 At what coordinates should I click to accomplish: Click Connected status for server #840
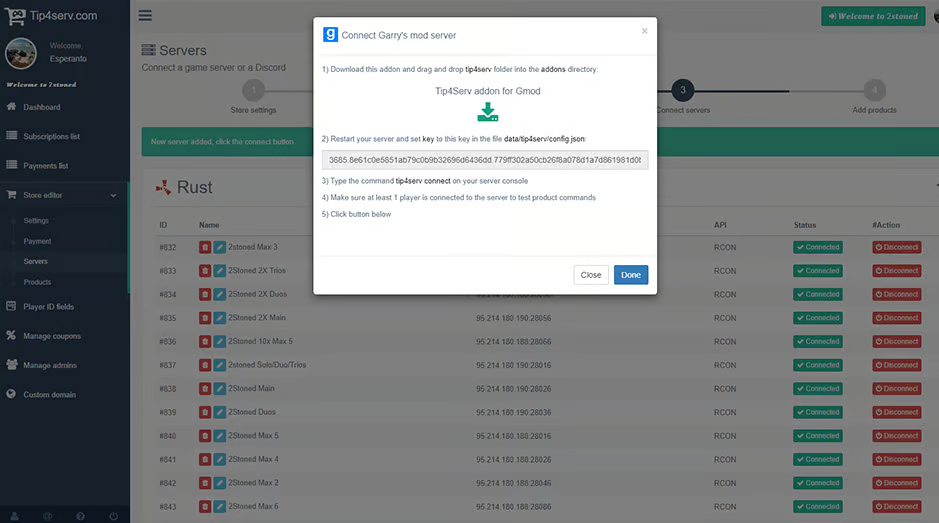(817, 436)
